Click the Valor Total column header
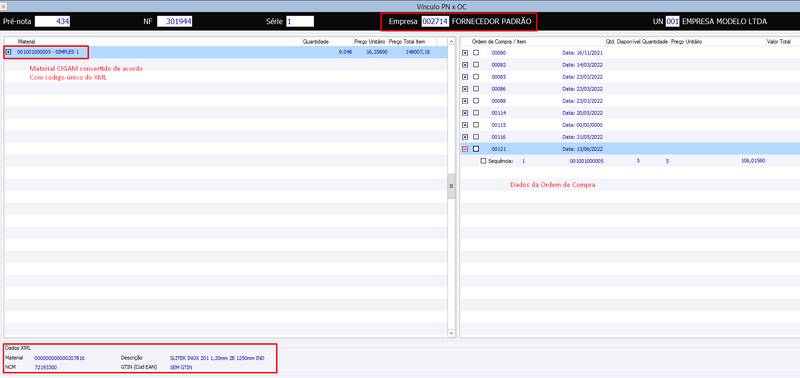800x378 pixels. coord(779,41)
